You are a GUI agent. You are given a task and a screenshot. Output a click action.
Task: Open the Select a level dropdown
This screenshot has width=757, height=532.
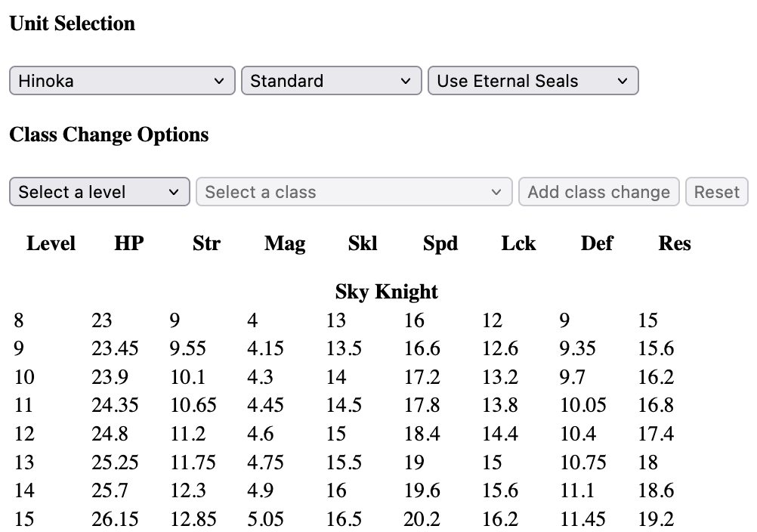coord(99,192)
